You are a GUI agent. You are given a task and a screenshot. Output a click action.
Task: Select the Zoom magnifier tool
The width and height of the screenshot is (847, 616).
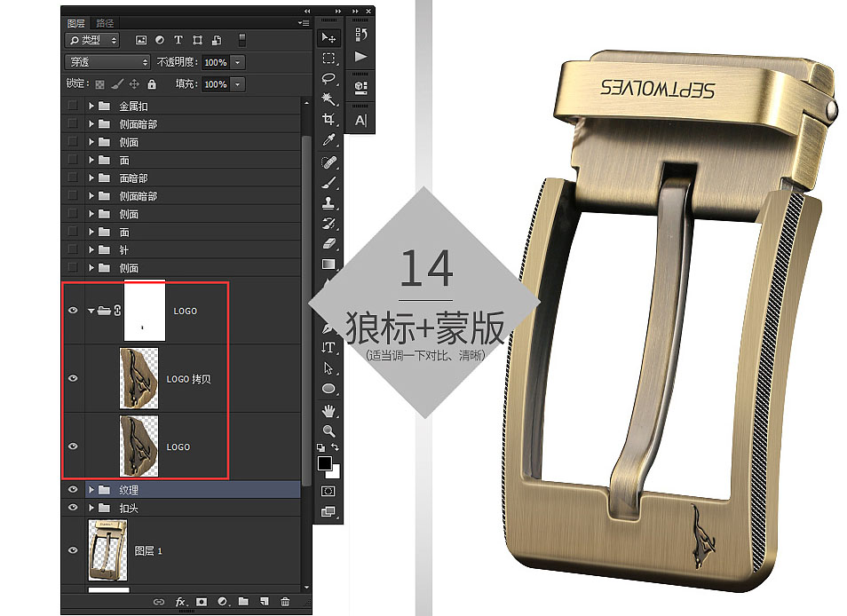tap(329, 430)
